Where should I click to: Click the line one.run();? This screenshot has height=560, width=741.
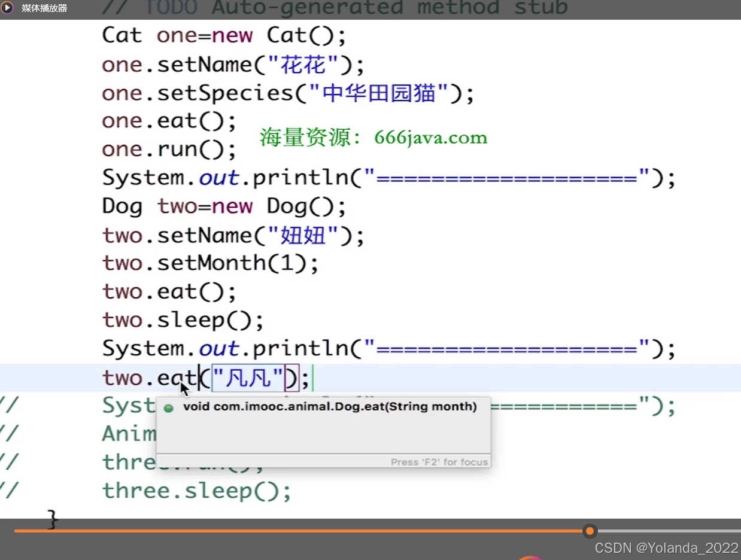[x=169, y=150]
